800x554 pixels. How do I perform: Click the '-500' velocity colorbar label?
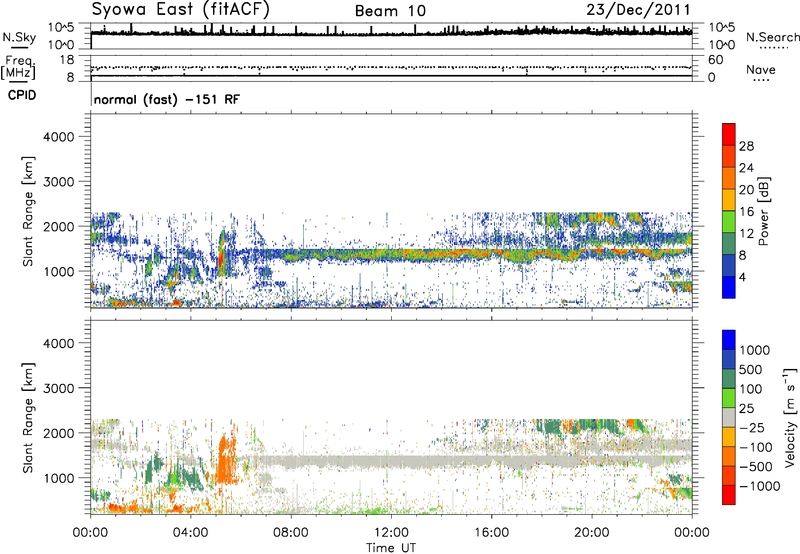pyautogui.click(x=756, y=467)
